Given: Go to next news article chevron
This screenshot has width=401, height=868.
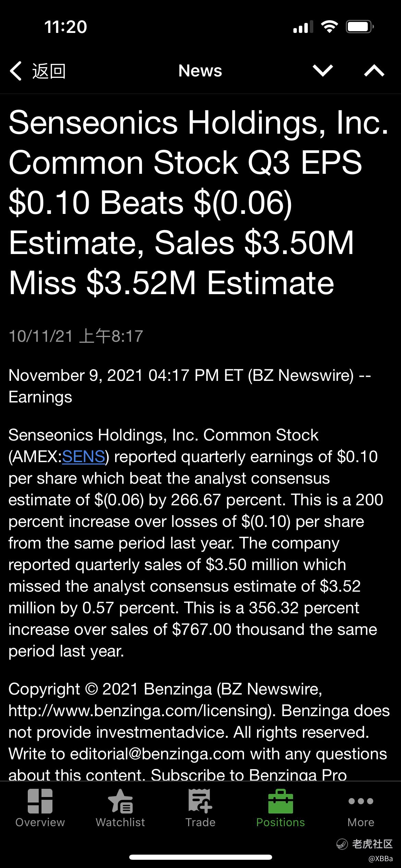Looking at the screenshot, I should (323, 71).
